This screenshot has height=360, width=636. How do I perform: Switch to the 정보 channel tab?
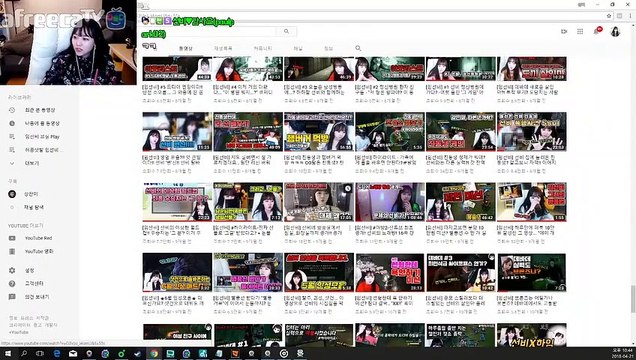329,48
